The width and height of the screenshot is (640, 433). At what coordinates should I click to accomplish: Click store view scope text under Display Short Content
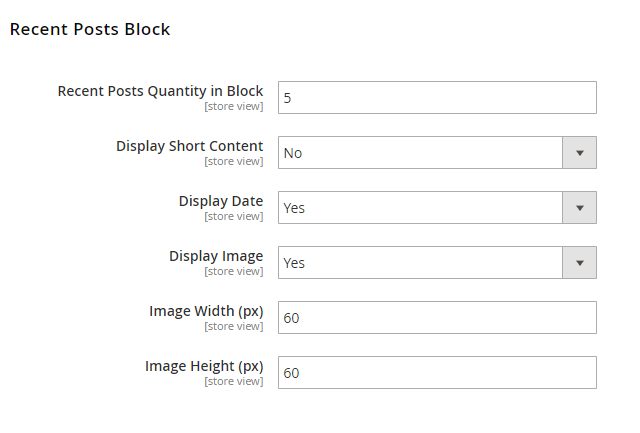click(234, 161)
